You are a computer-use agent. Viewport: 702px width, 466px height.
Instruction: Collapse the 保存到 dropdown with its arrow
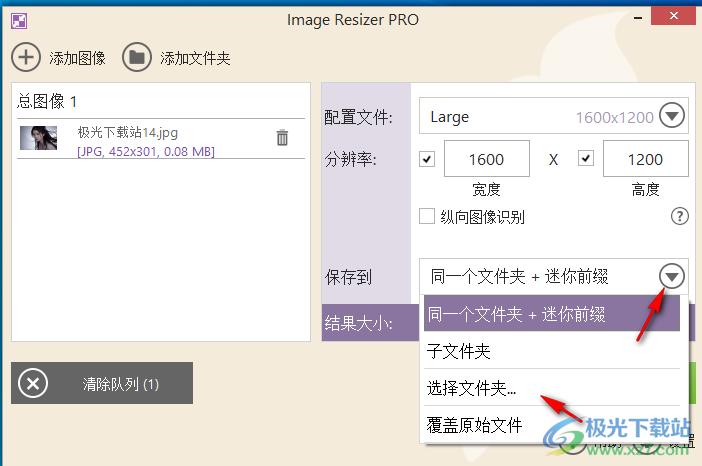tap(671, 276)
